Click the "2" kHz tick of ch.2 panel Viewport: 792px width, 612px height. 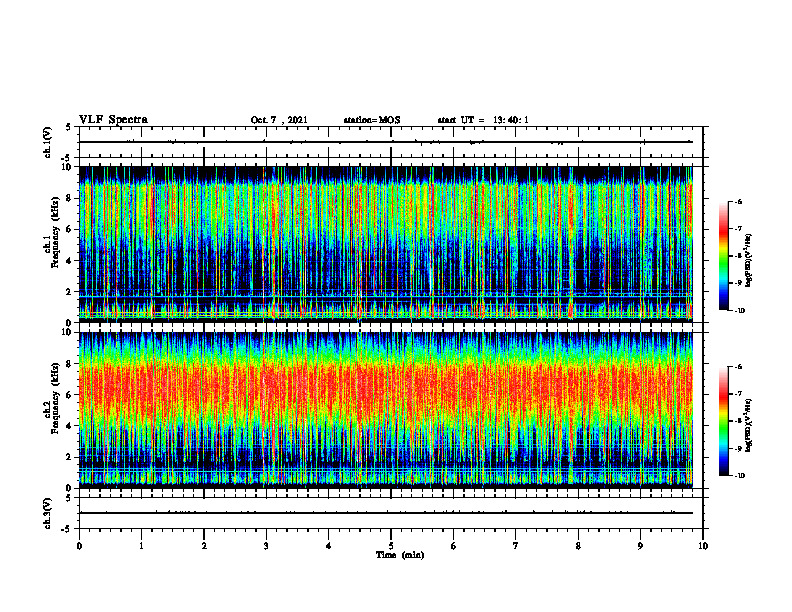pyautogui.click(x=70, y=457)
